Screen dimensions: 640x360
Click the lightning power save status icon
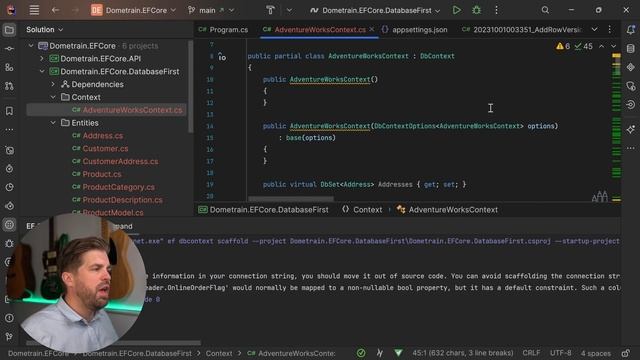point(380,353)
